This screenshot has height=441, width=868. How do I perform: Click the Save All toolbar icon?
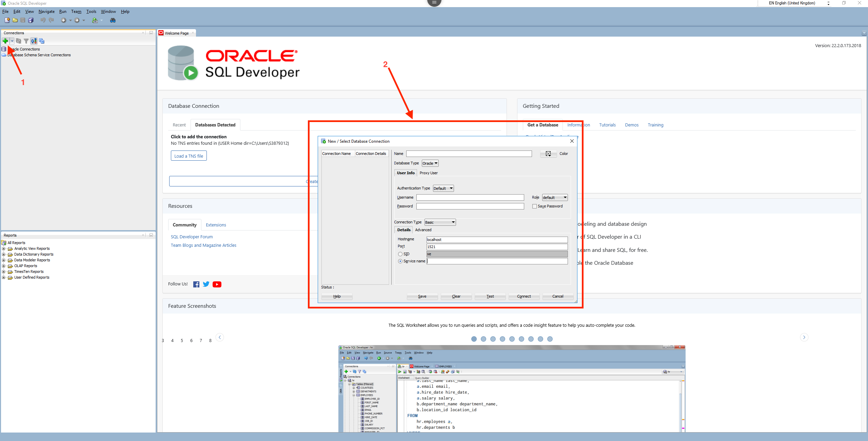[31, 20]
